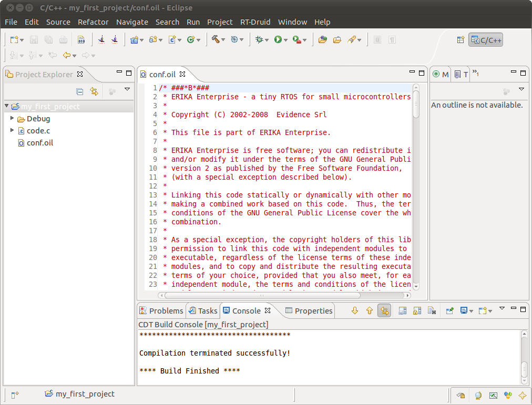This screenshot has height=405, width=532.
Task: Click the Open Type icon
Action: tap(322, 39)
